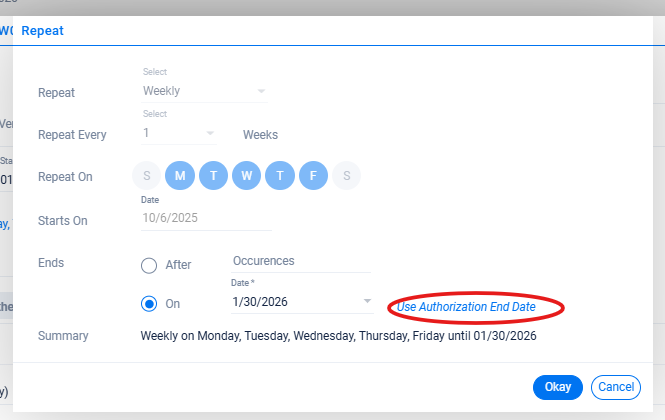This screenshot has width=665, height=420.
Task: Cancel the Repeat dialog
Action: 616,387
